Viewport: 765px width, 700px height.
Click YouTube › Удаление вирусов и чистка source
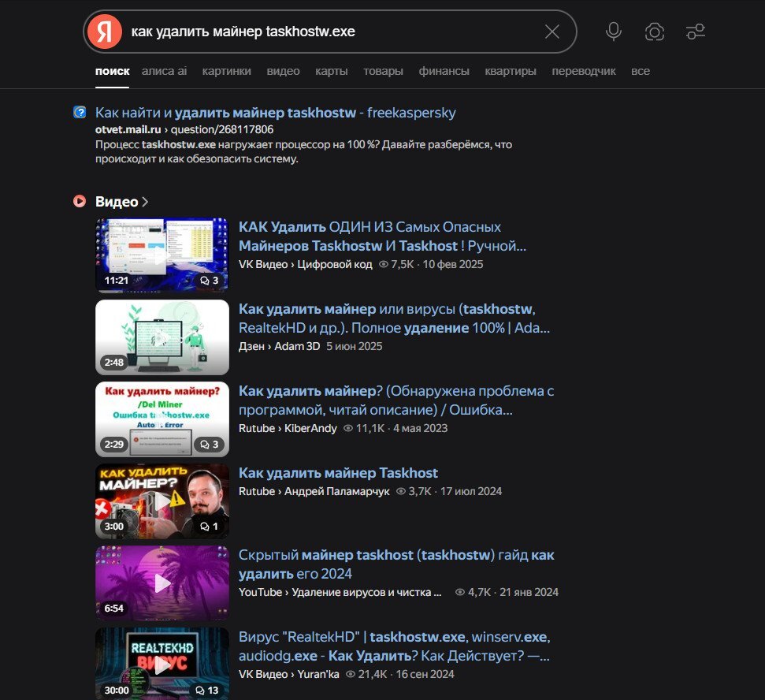(x=340, y=592)
